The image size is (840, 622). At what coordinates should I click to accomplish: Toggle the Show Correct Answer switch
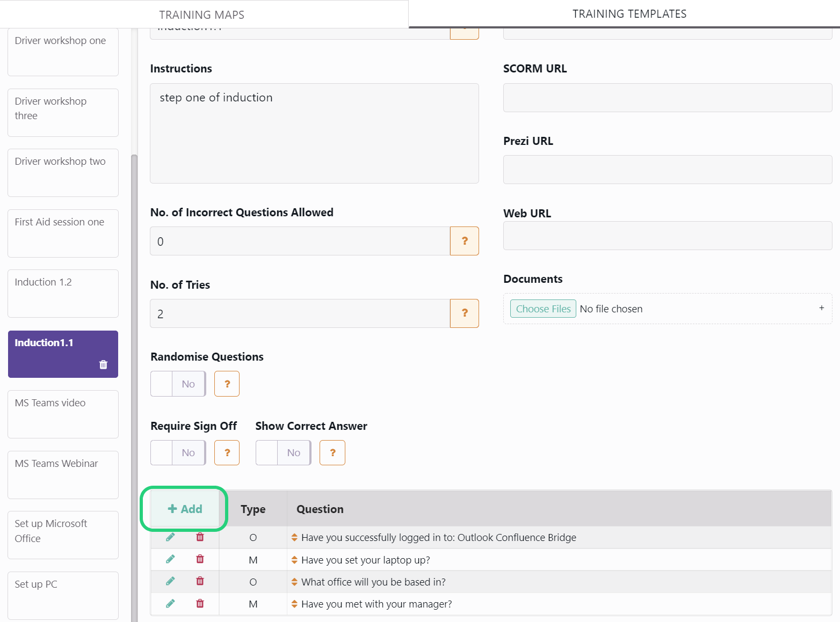[284, 453]
